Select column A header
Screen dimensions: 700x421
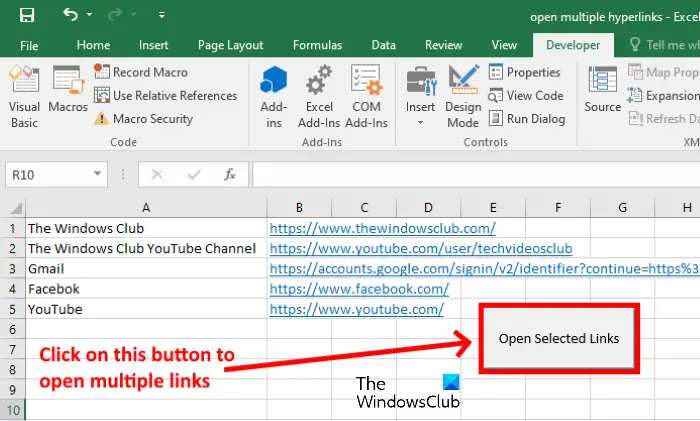(x=146, y=208)
